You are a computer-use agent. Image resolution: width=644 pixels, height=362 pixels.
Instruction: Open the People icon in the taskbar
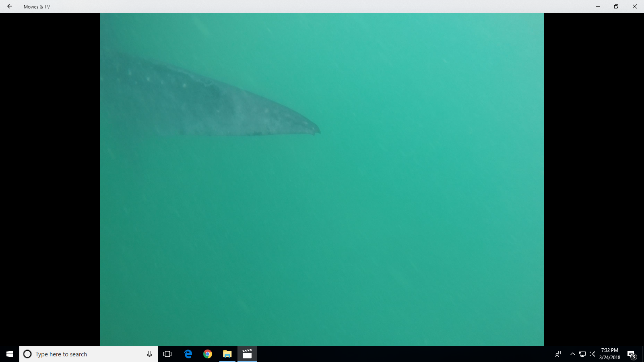[558, 354]
